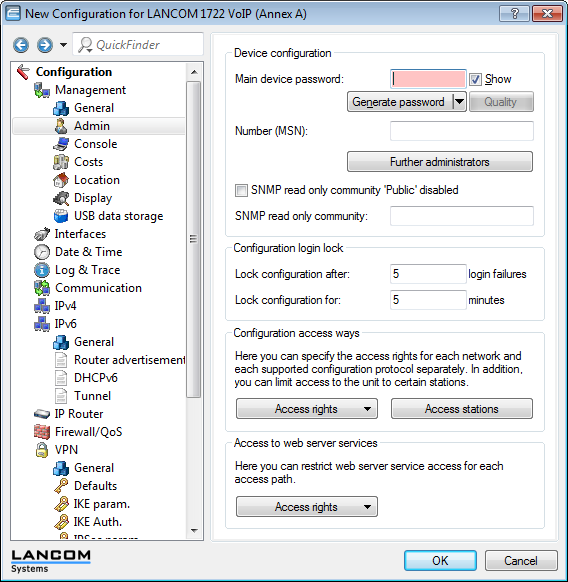
Task: Click the Log & Trace info icon
Action: 42,270
